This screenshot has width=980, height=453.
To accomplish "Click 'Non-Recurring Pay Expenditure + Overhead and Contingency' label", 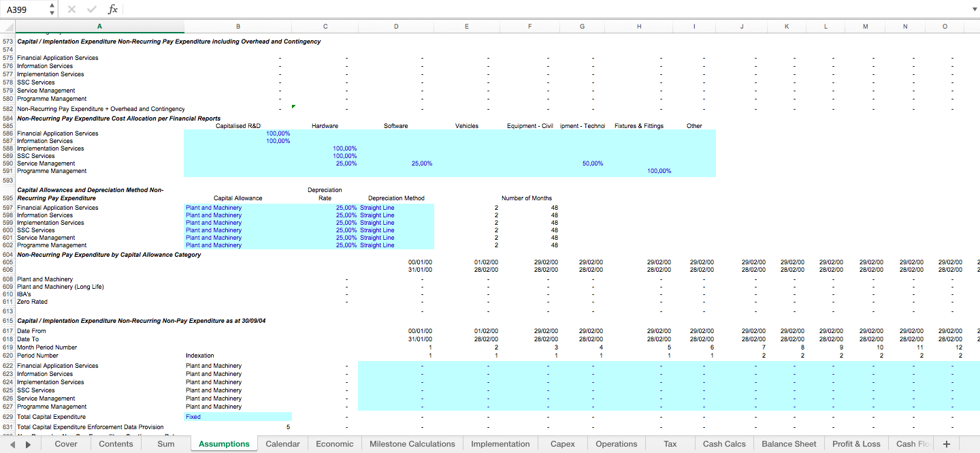I will [101, 109].
